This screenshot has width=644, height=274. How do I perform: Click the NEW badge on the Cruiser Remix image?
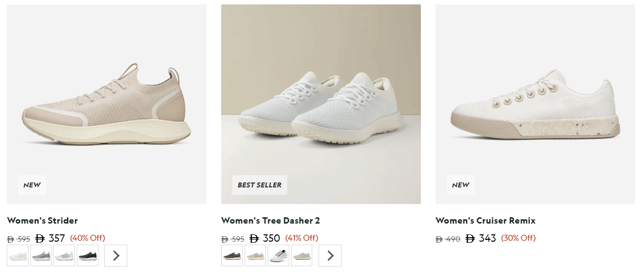tap(460, 185)
